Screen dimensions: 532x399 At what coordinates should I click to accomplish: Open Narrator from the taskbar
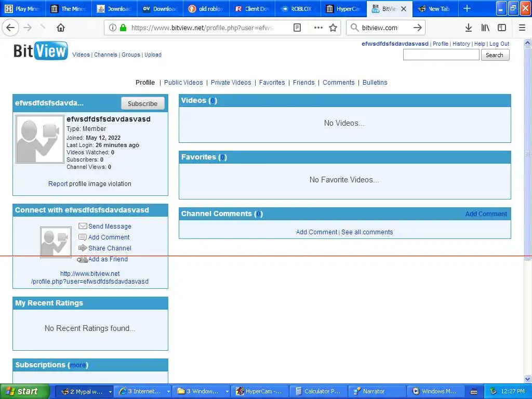pos(377,391)
